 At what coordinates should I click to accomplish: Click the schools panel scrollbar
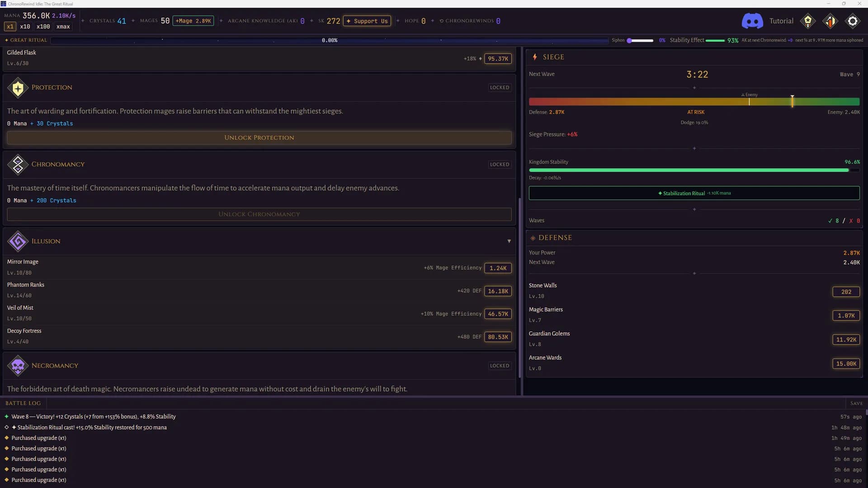(x=520, y=288)
